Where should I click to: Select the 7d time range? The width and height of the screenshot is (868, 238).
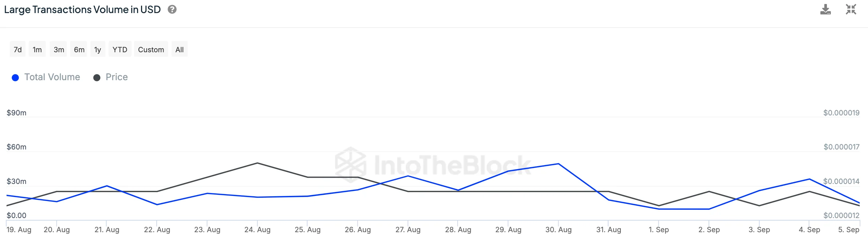17,50
